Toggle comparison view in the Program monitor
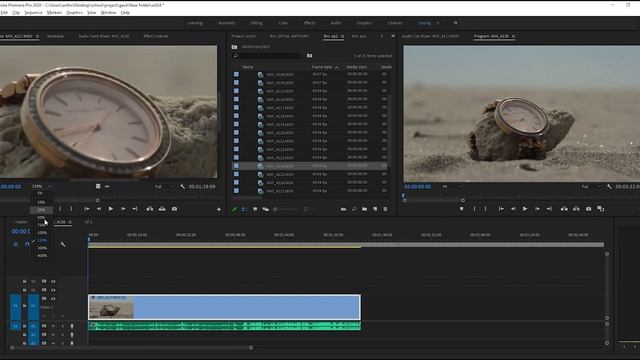The width and height of the screenshot is (640, 360). [600, 209]
